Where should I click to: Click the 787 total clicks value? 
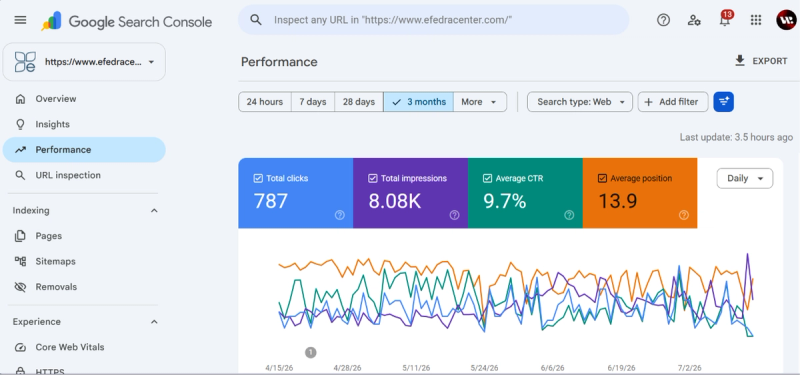(x=271, y=202)
